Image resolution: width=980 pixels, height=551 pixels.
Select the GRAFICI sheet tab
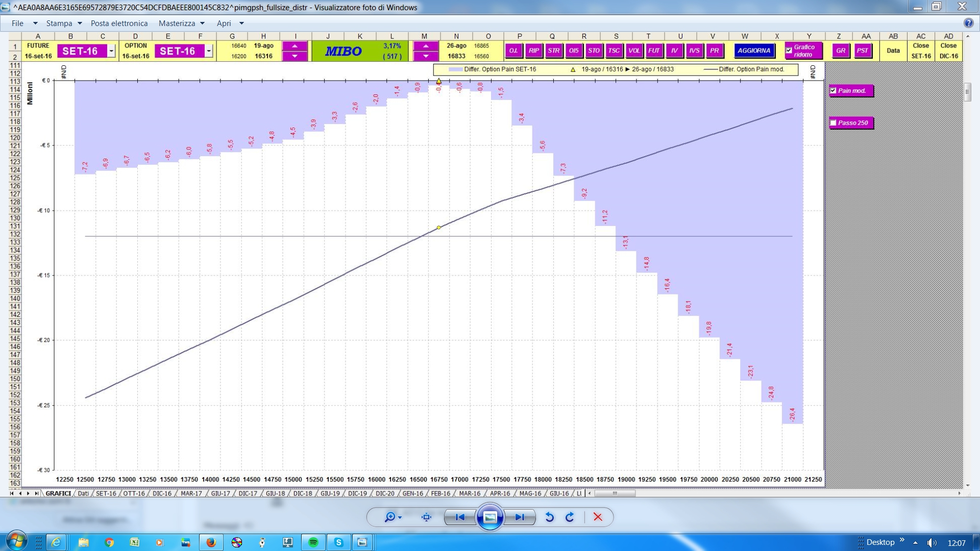[58, 493]
